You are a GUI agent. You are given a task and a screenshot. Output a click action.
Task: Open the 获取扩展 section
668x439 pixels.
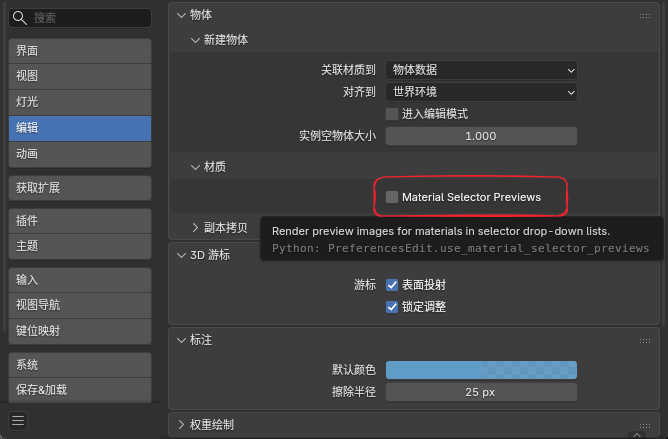pos(80,187)
